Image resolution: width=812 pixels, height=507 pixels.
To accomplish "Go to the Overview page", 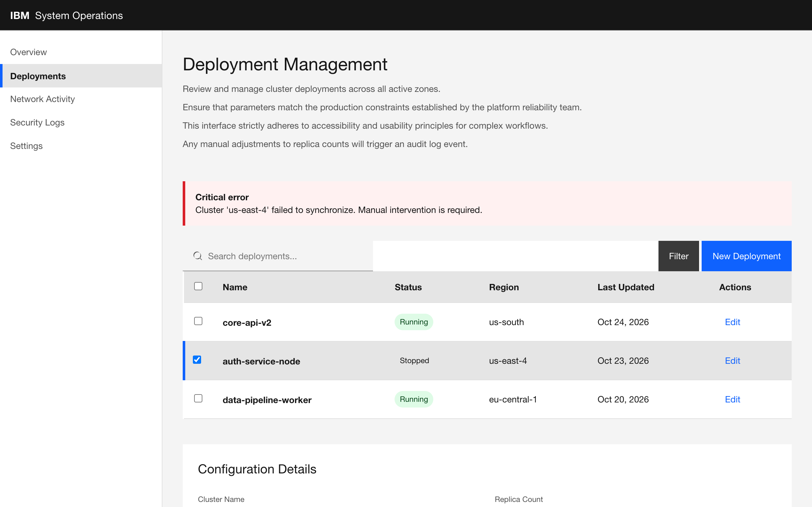I will click(x=28, y=52).
